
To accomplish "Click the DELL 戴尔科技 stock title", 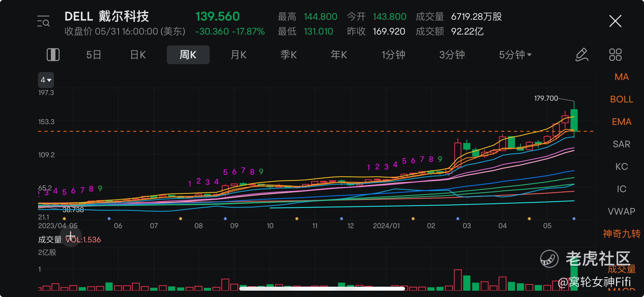I will point(107,16).
